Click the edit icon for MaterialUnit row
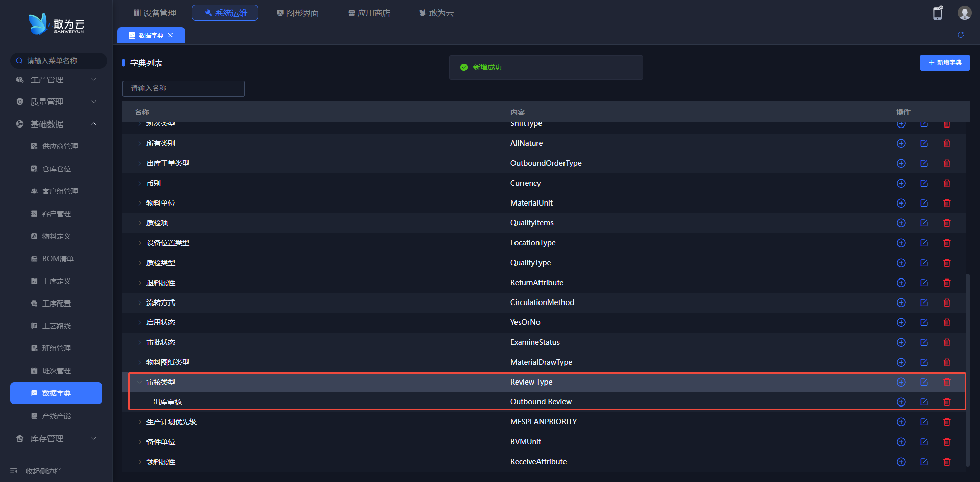Screen dimensions: 980x482 point(924,203)
